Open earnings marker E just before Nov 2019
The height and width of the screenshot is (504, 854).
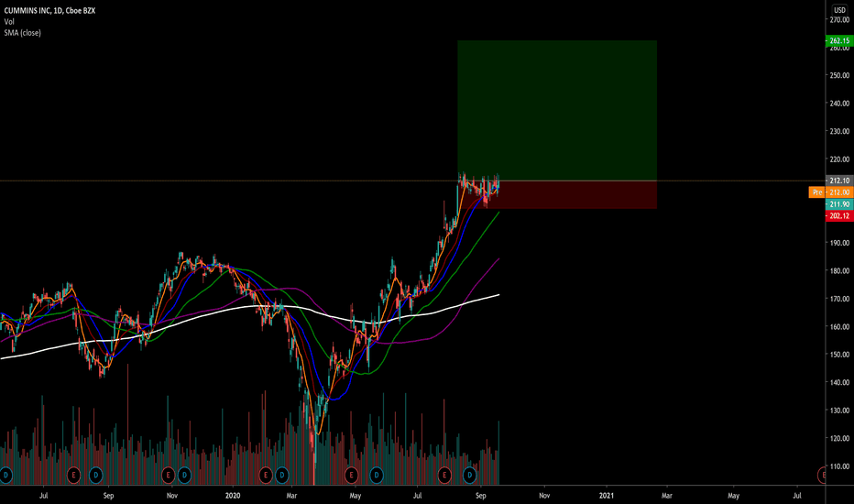coord(168,475)
